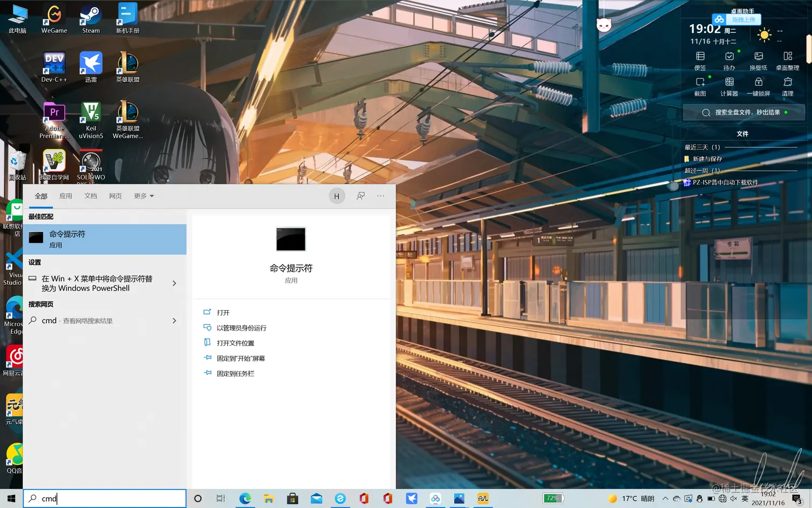Start a screenshot with the 截图 icon
The image size is (812, 508).
700,87
